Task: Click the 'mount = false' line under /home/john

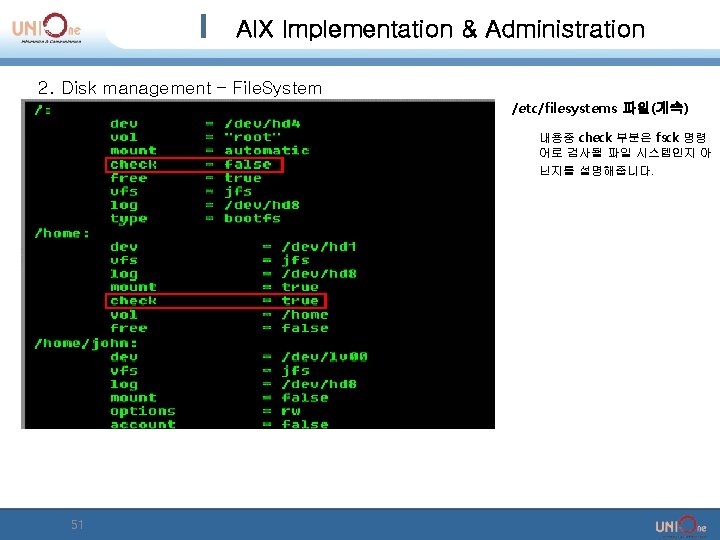Action: pyautogui.click(x=219, y=397)
